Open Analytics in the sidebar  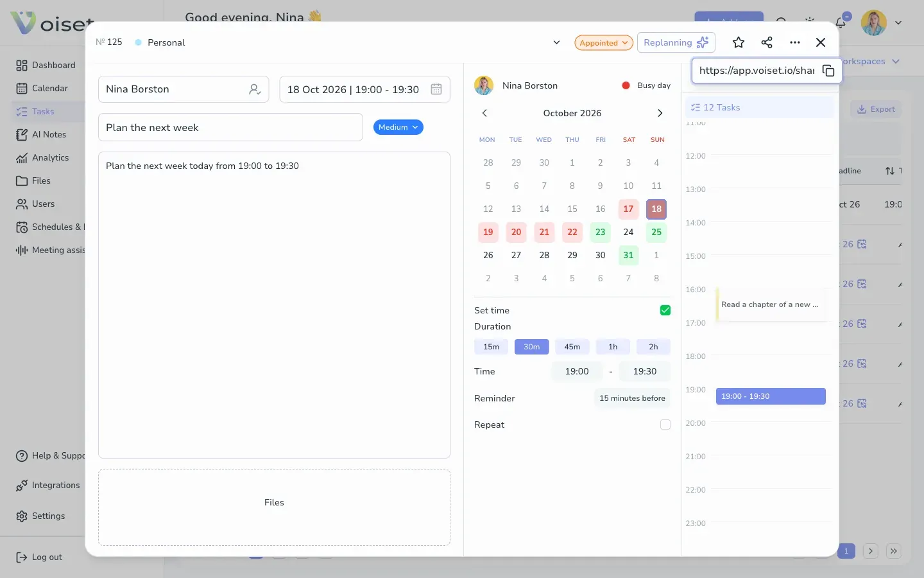pyautogui.click(x=42, y=157)
